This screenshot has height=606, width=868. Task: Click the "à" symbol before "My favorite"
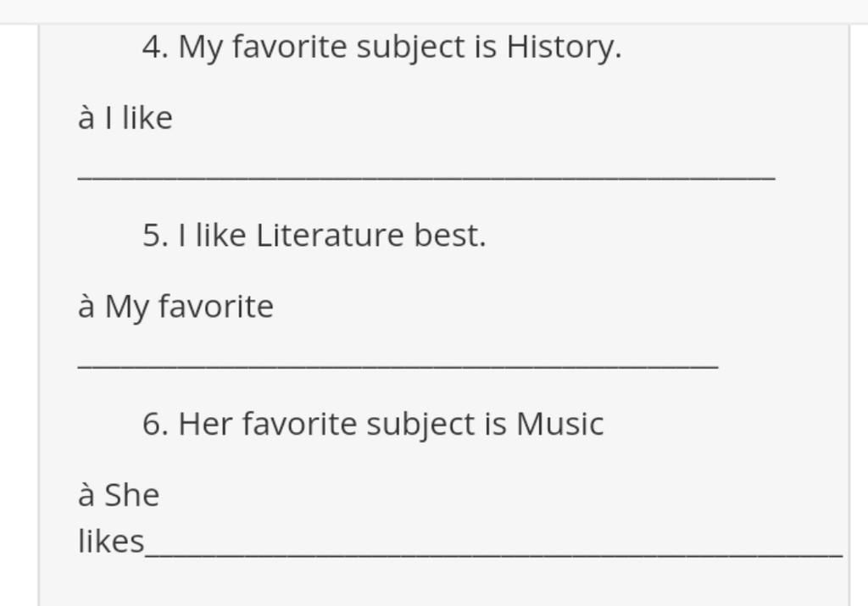coord(86,307)
